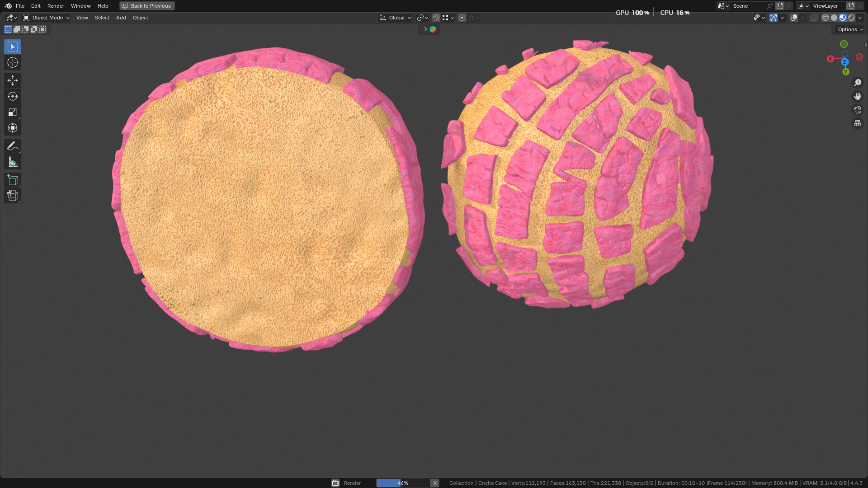Set selection mode to new selection
868x488 pixels.
click(8, 29)
